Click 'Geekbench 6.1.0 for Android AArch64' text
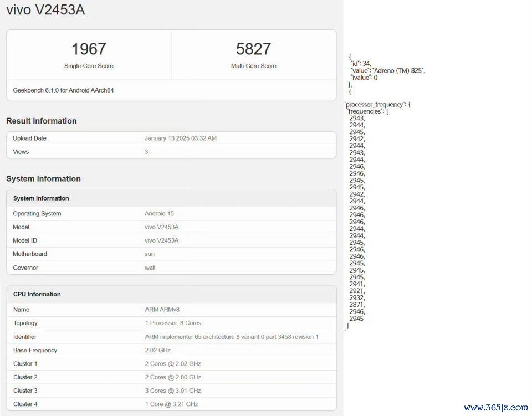 [63, 90]
